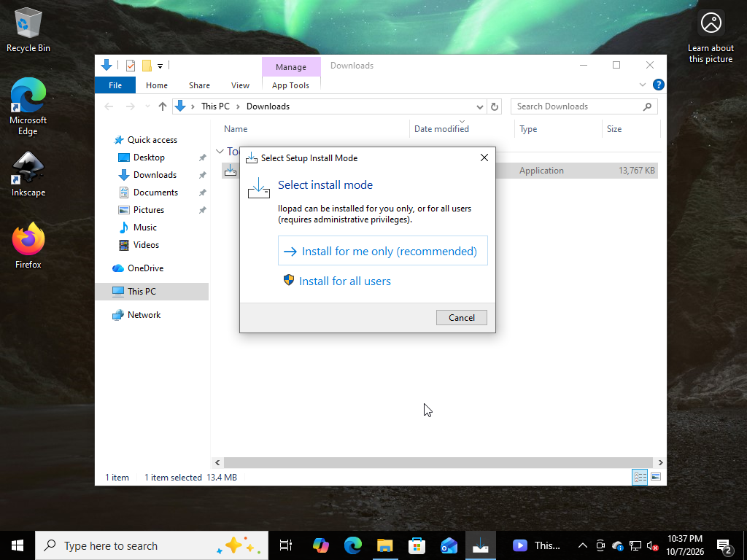Click horizontal scrollbar left arrow
Viewport: 747px width, 560px height.
point(217,462)
